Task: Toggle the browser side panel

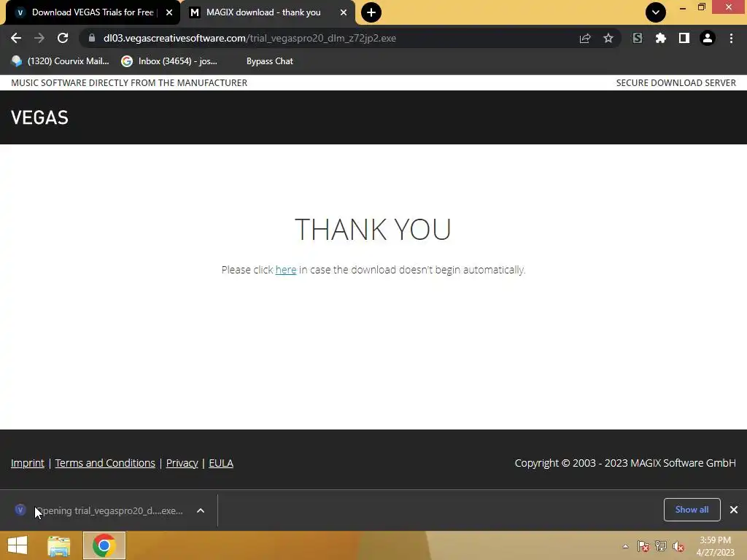Action: 684,38
